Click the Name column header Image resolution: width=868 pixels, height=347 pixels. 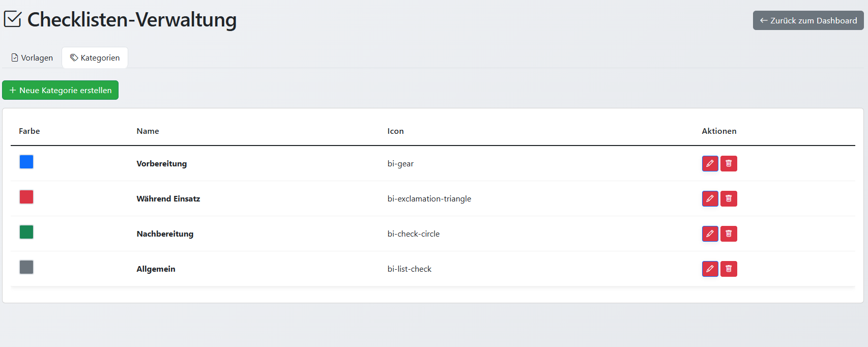click(148, 131)
